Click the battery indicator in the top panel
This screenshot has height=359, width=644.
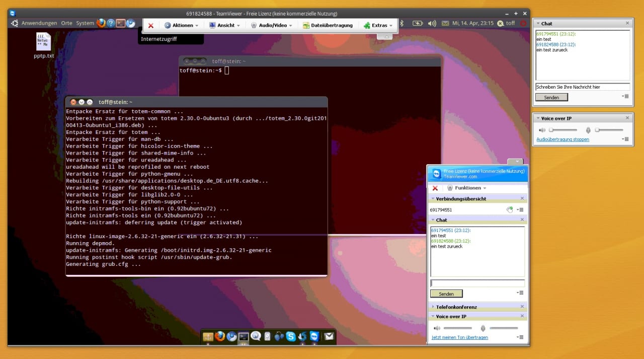(418, 23)
